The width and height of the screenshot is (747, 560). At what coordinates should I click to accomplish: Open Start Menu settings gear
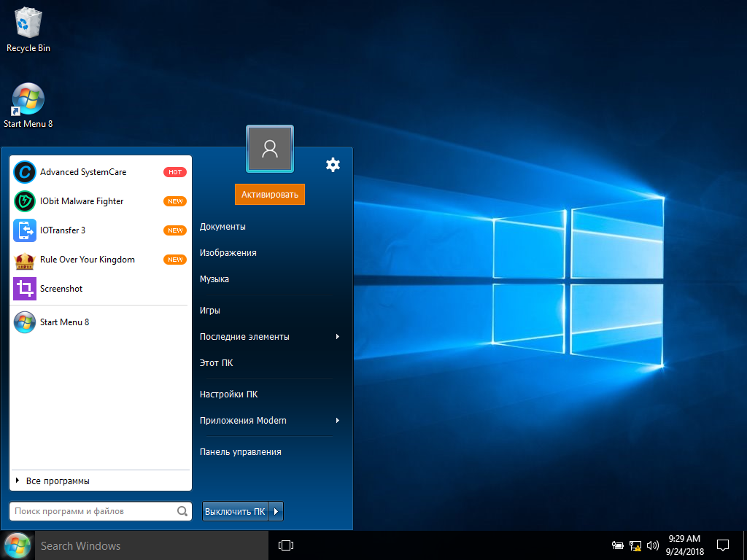pos(333,165)
